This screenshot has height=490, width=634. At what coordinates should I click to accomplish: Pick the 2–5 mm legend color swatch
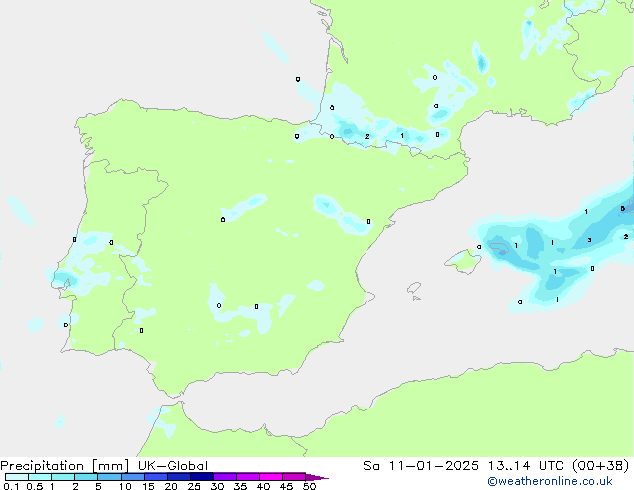86,477
